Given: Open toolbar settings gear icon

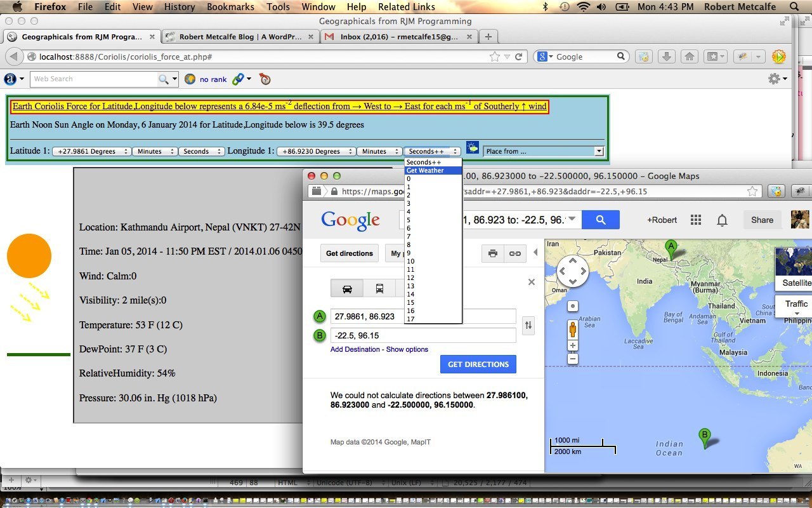Looking at the screenshot, I should pyautogui.click(x=774, y=79).
